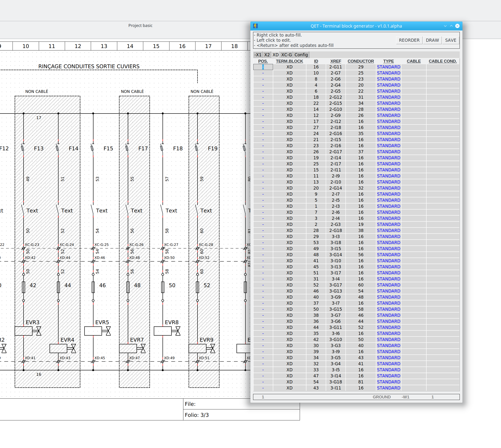Click the XREF cell 2-G3
The width and height of the screenshot is (501, 448).
[x=336, y=225]
